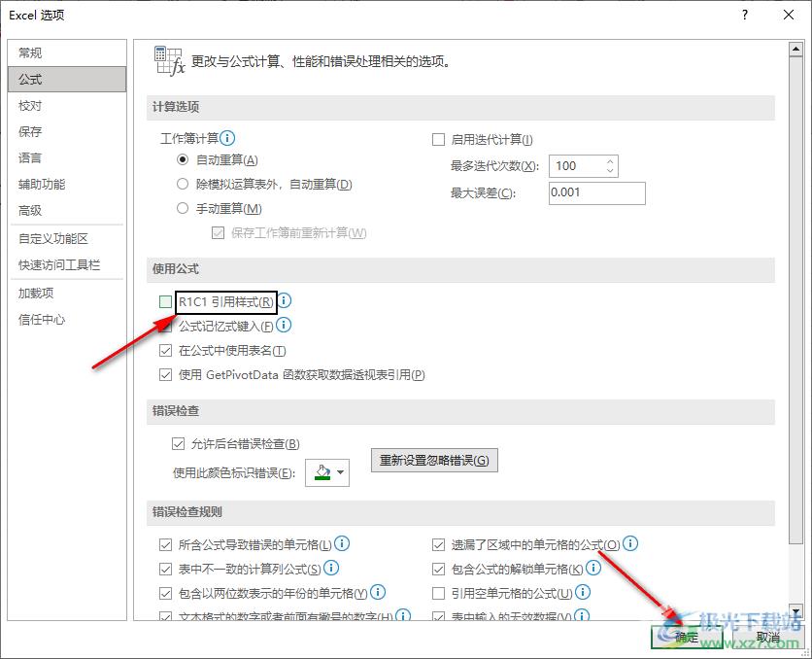Click info icon next to 工作簿计算
The height and width of the screenshot is (659, 812).
[227, 138]
